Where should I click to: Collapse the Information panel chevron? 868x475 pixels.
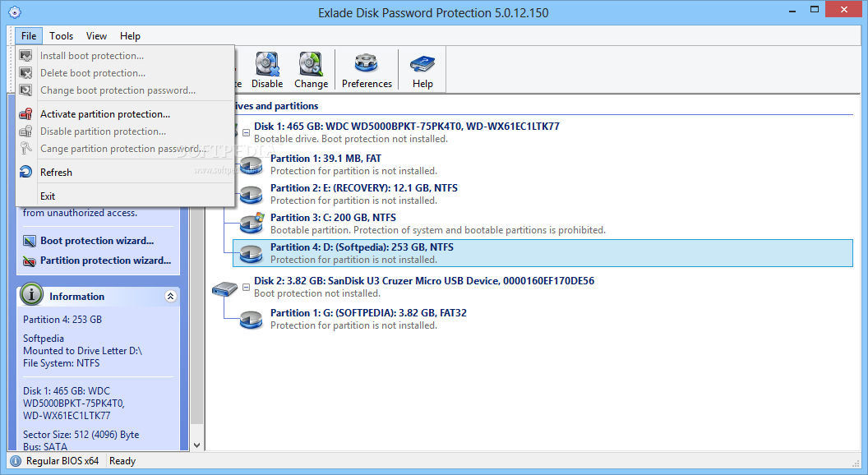point(170,296)
